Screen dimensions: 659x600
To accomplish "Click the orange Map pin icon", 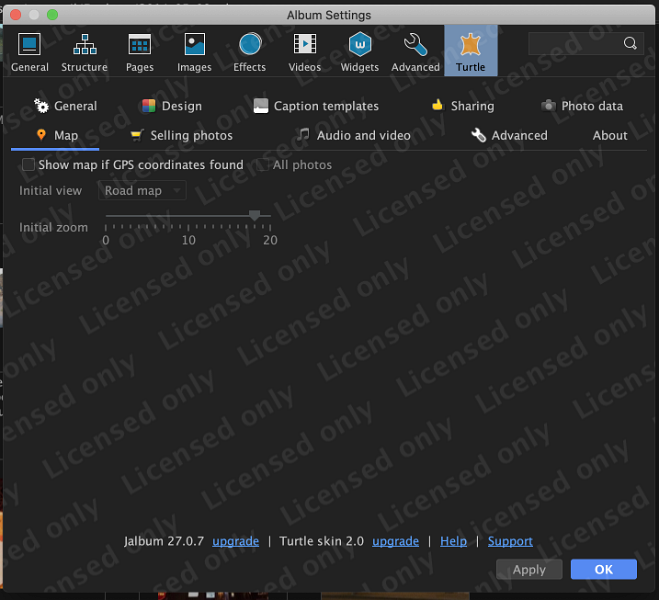I will click(41, 135).
